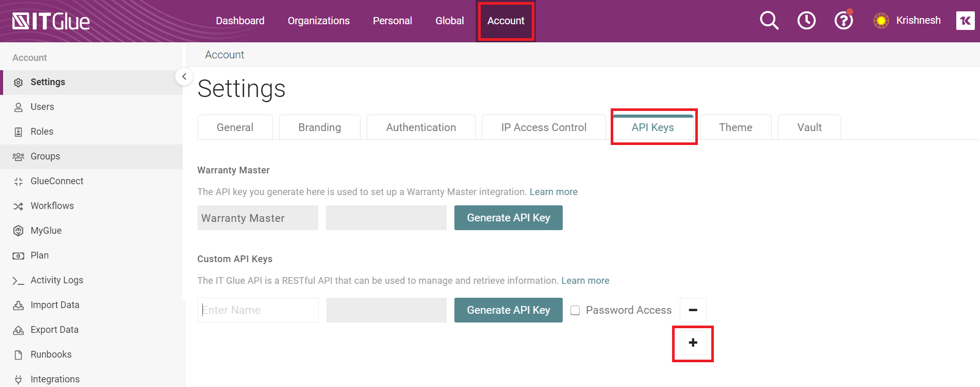Click the Workflows shuffle icon
The width and height of the screenshot is (980, 387).
[19, 206]
